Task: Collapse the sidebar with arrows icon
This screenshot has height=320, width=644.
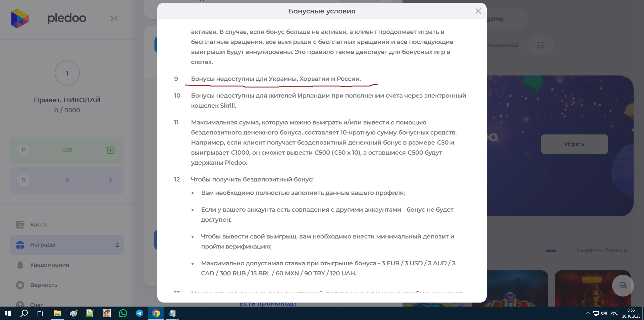Action: 114,18
